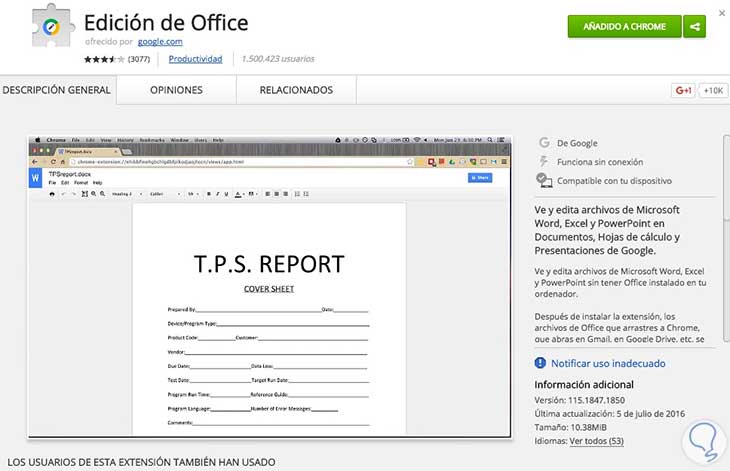The image size is (730, 471).
Task: Click the blue Share button in the preview
Action: 480,177
